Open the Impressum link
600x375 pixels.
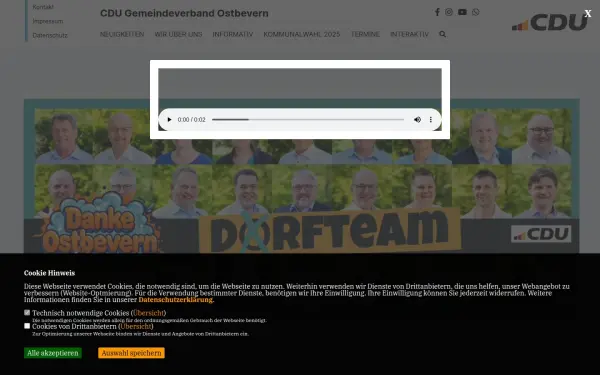[x=48, y=21]
